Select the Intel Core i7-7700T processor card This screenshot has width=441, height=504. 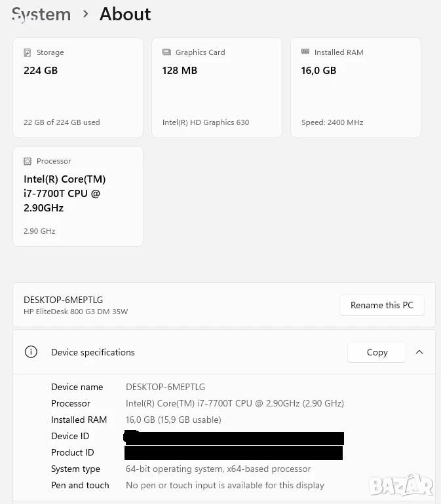click(x=78, y=196)
